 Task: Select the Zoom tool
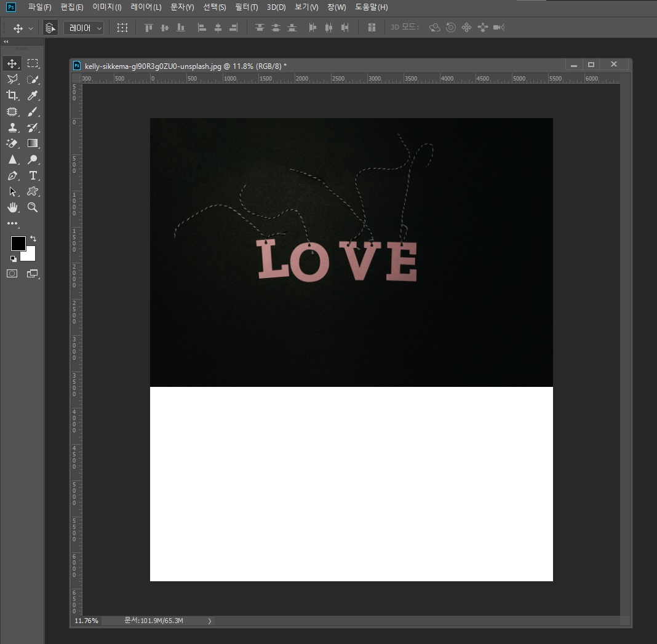[32, 207]
